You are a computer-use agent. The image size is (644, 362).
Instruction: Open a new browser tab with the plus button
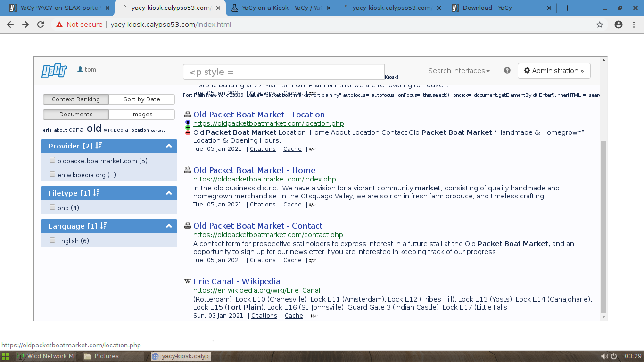tap(567, 8)
